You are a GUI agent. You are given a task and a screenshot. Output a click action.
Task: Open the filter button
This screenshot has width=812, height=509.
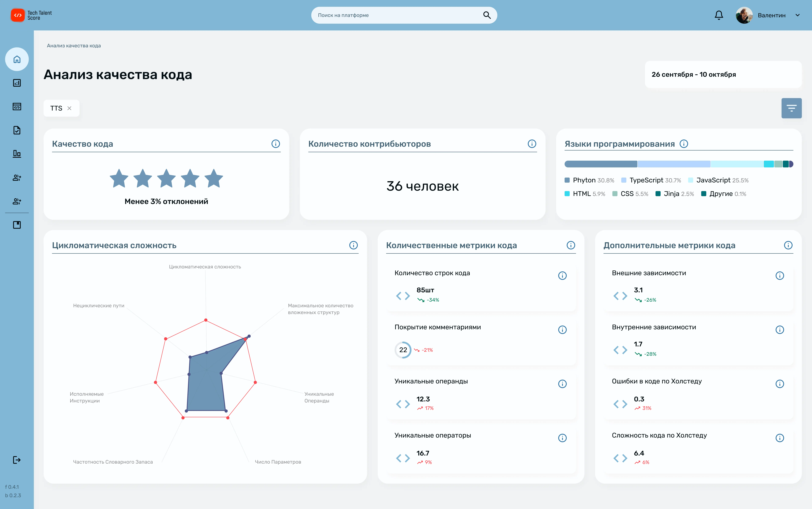(x=791, y=108)
